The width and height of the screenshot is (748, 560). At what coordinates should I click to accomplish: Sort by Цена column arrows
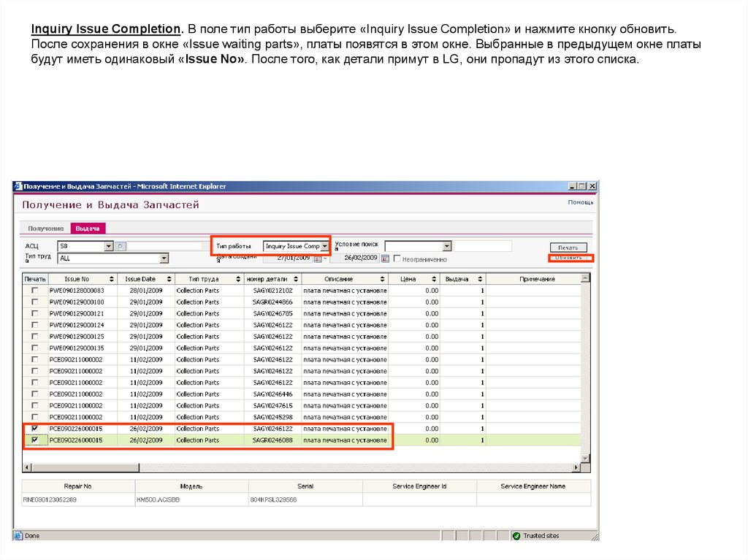click(x=433, y=279)
